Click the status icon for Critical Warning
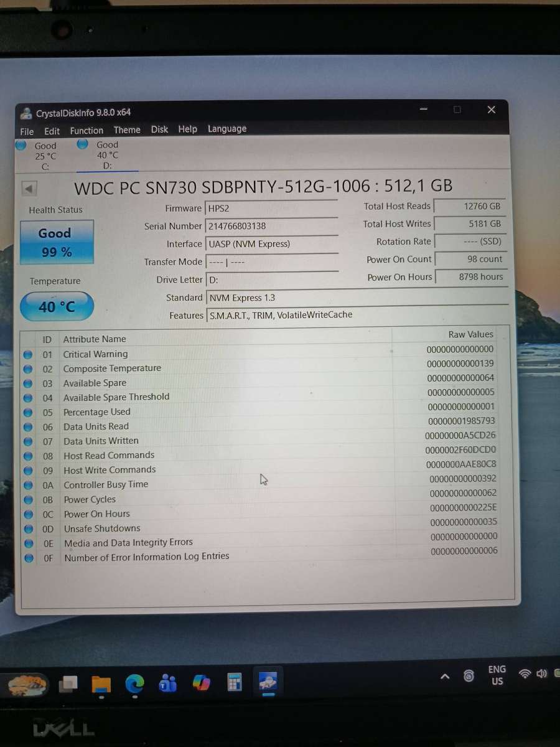The image size is (560, 747). [x=27, y=355]
